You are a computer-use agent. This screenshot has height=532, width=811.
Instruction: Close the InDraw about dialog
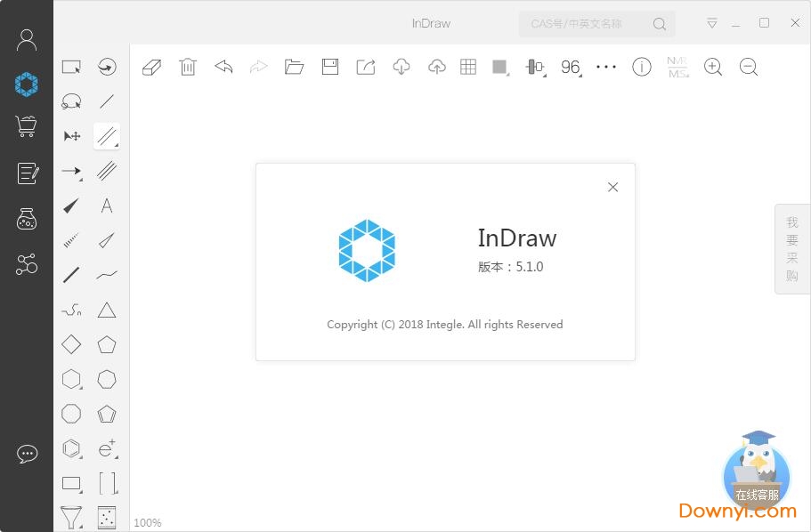(x=612, y=187)
